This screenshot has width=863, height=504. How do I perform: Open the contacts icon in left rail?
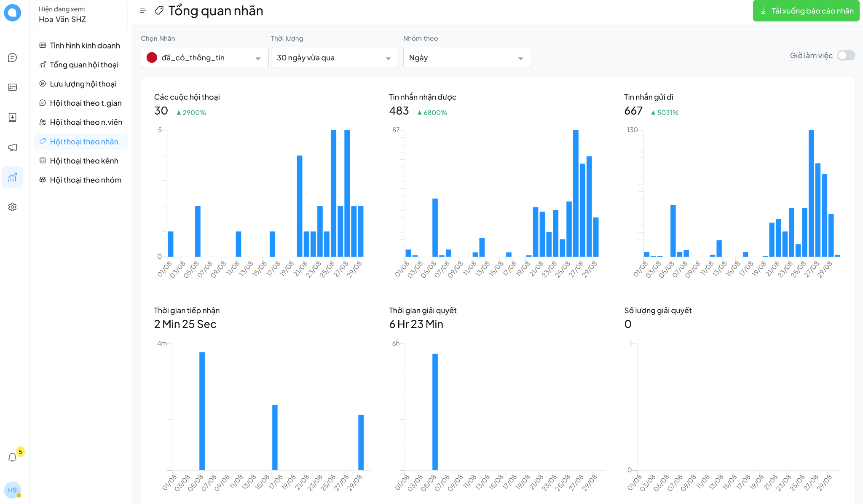tap(12, 118)
